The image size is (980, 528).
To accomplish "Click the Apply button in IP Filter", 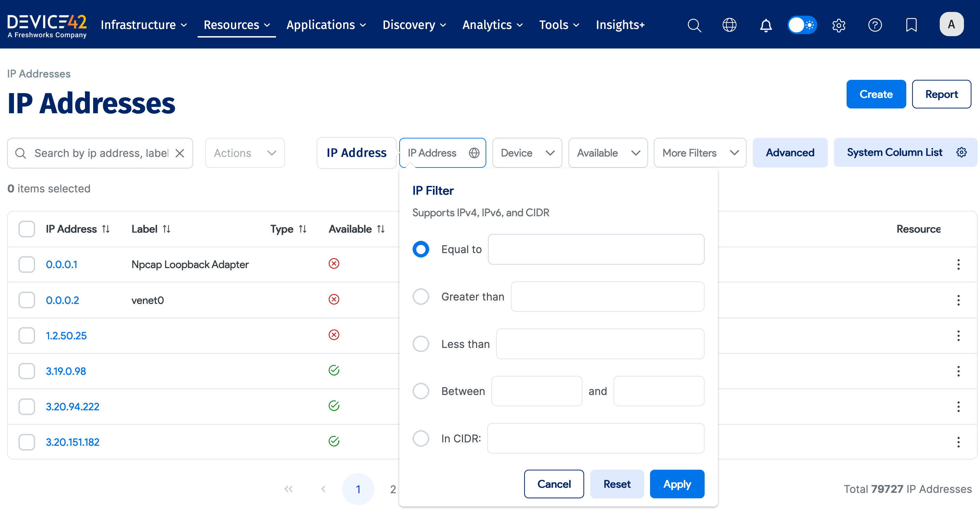I will tap(677, 484).
